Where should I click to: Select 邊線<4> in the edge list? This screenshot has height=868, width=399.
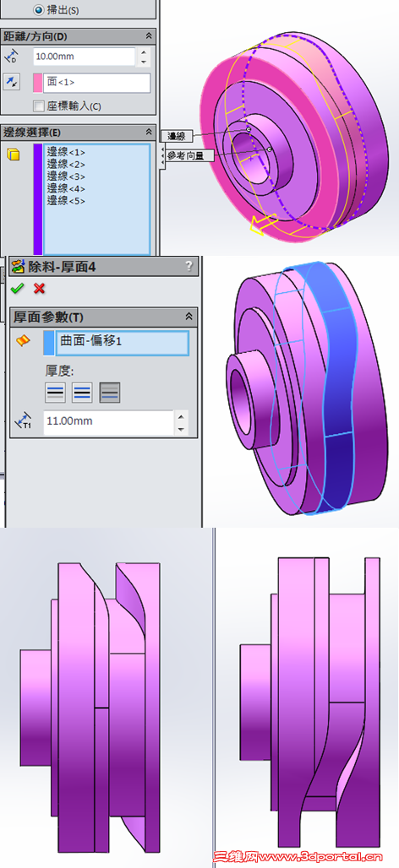[x=66, y=189]
